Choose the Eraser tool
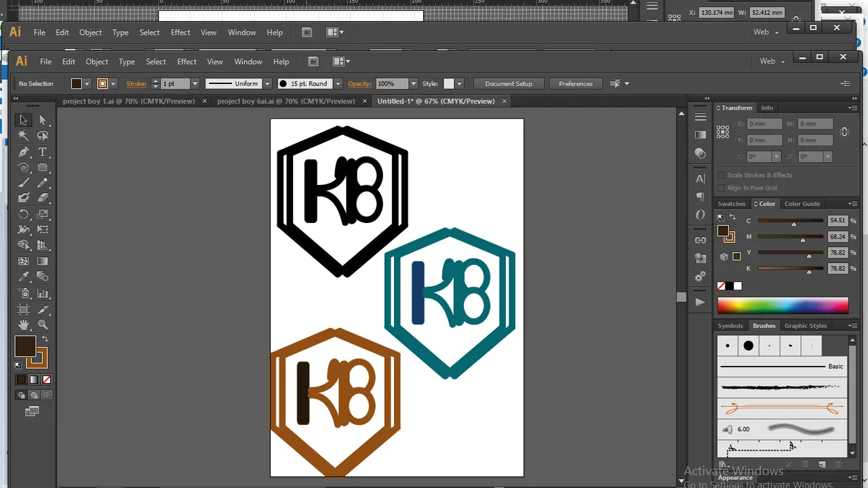Image resolution: width=868 pixels, height=488 pixels. coord(43,198)
